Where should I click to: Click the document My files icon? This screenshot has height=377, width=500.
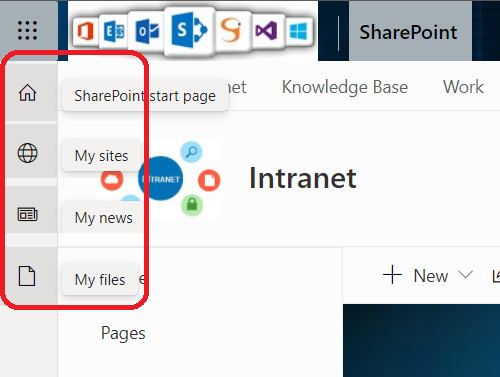pyautogui.click(x=27, y=276)
